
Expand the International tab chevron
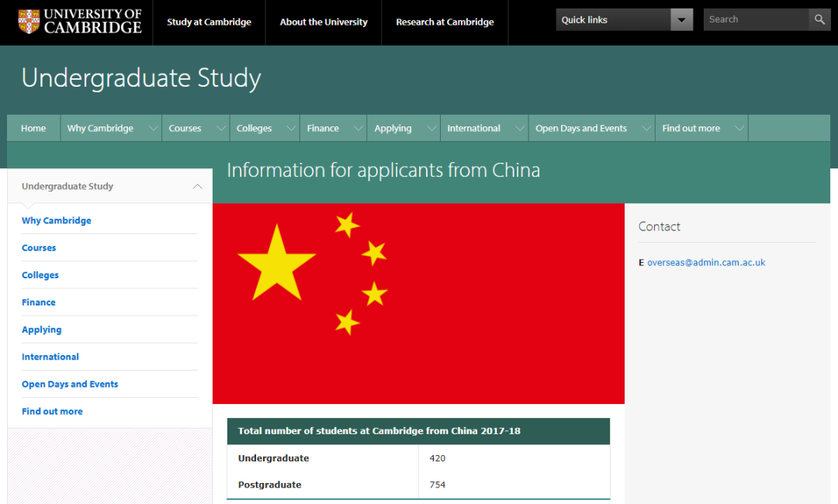point(519,128)
